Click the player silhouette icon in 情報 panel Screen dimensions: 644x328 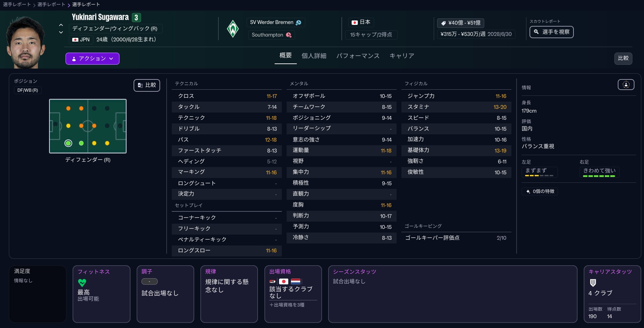[x=626, y=85]
